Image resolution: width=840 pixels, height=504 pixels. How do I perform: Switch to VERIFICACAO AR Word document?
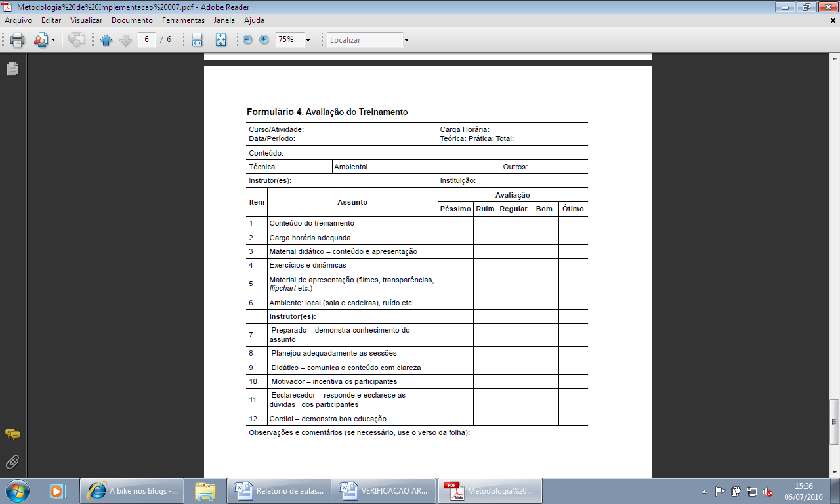click(385, 490)
